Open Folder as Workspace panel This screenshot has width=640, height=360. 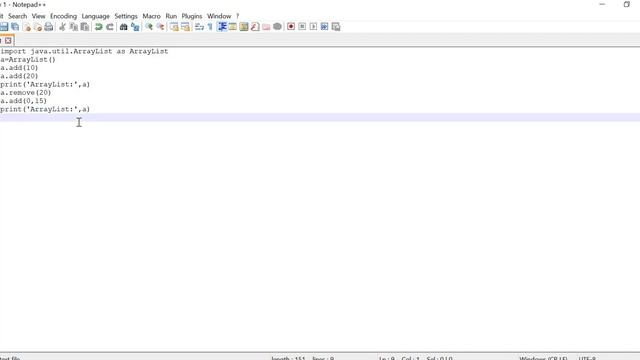(266, 27)
